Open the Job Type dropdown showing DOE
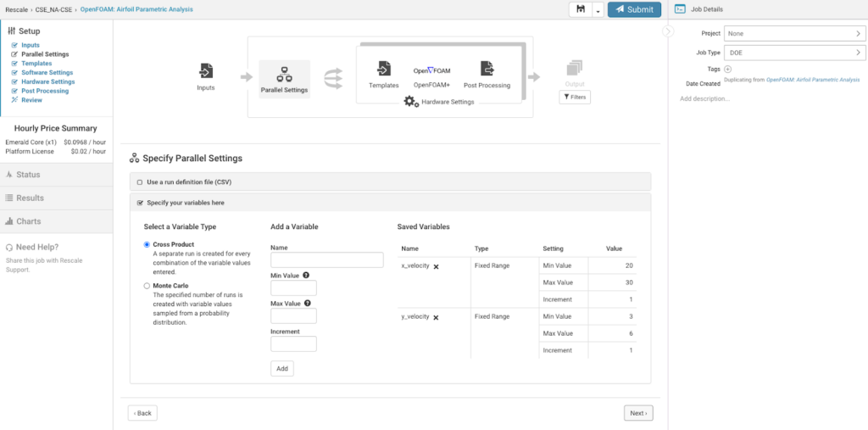Image resolution: width=868 pixels, height=430 pixels. point(795,53)
